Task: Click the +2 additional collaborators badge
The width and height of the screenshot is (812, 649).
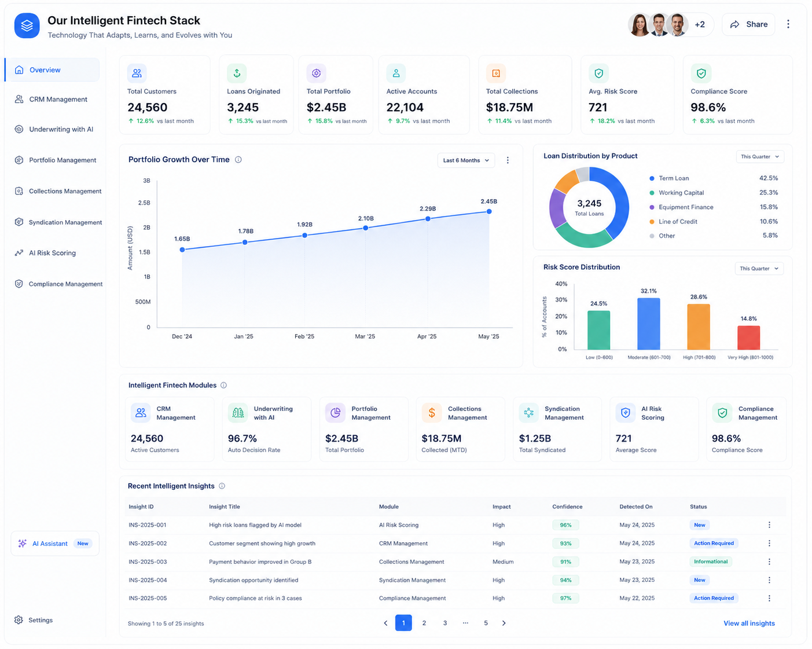Action: (x=700, y=24)
